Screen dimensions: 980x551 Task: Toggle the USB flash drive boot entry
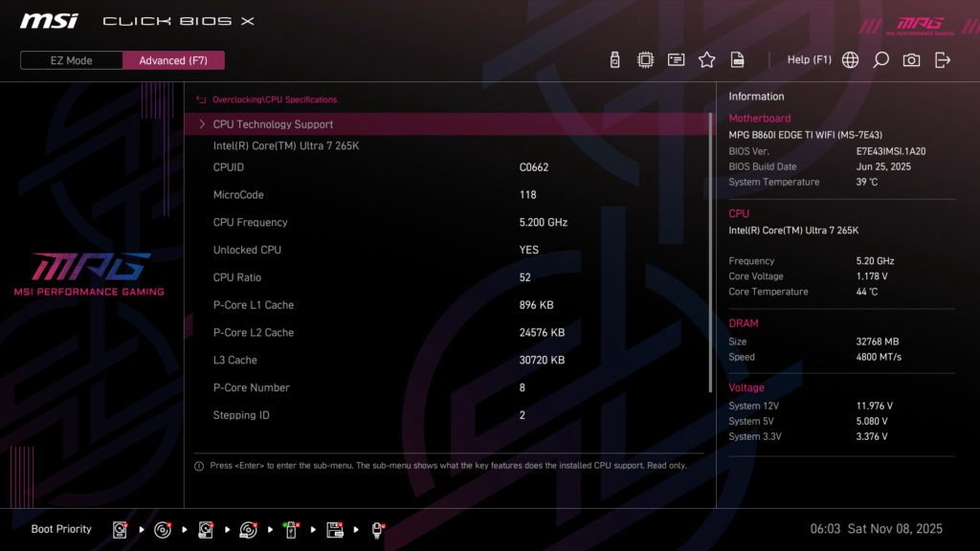tap(290, 529)
